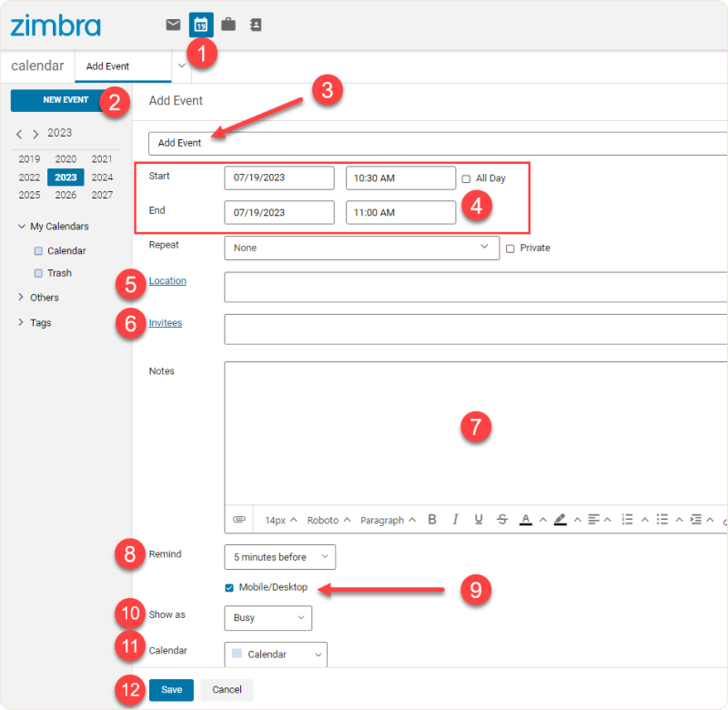The width and height of the screenshot is (728, 710).
Task: Apply text font color
Action: (526, 520)
